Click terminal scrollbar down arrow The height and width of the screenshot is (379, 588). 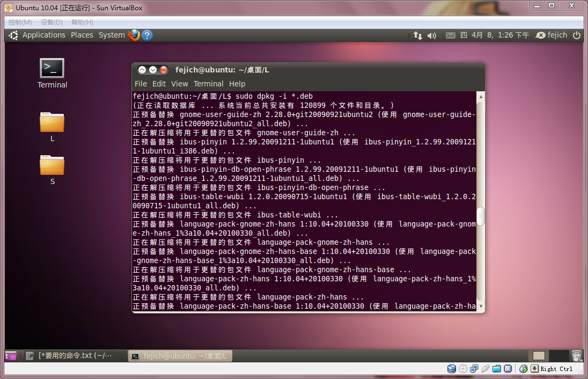click(480, 307)
